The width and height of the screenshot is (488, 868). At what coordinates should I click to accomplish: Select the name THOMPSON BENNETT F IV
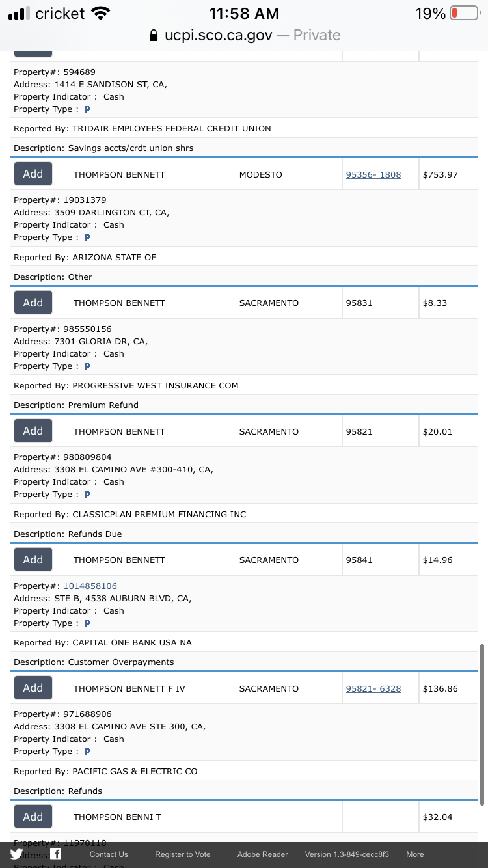coord(129,688)
